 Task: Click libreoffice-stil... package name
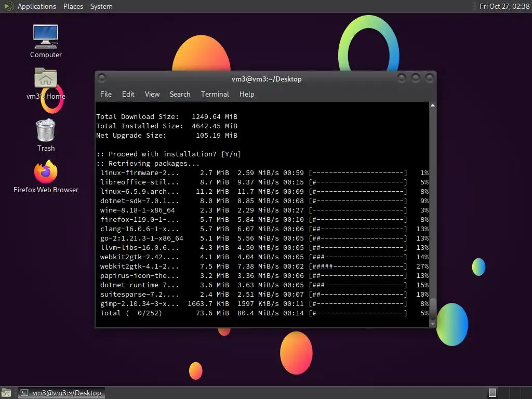coord(139,182)
